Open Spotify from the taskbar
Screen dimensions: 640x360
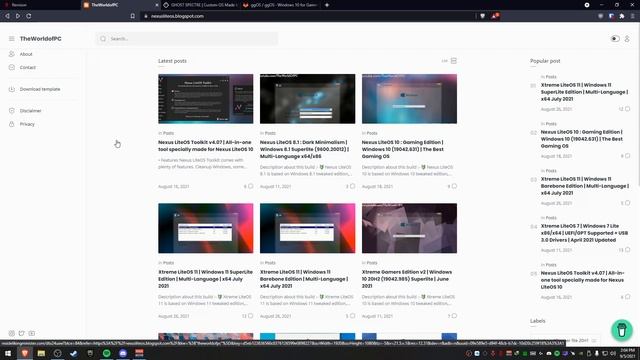(107, 353)
